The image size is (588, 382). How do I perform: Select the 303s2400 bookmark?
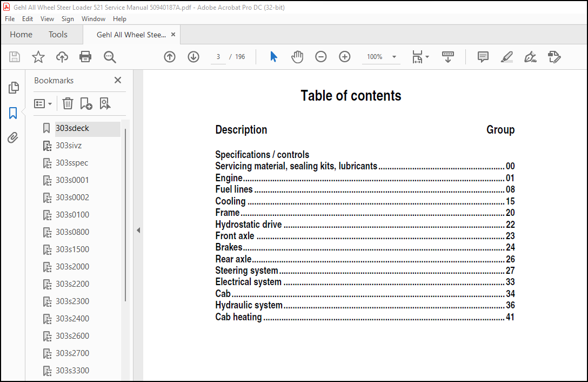[72, 318]
